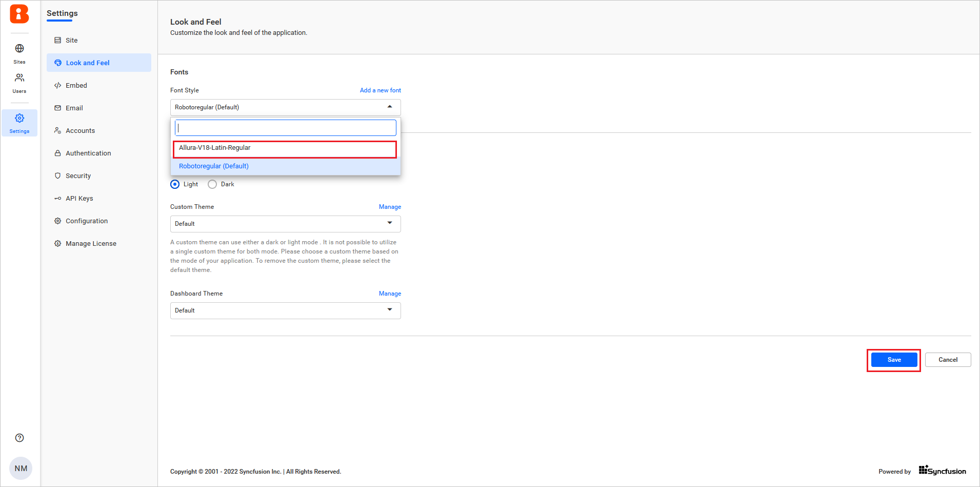Select Robotoregular (Default) font item

(214, 166)
